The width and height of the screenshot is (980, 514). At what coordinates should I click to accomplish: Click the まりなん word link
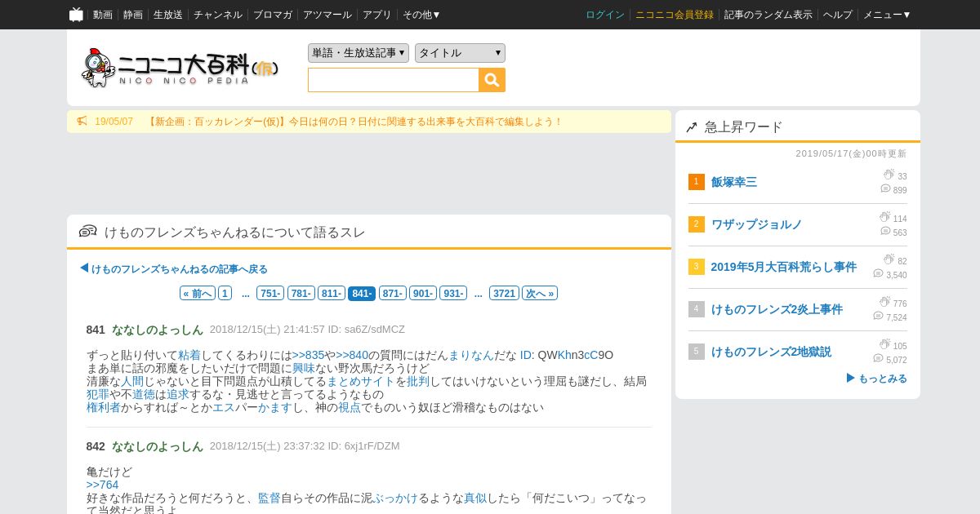471,355
